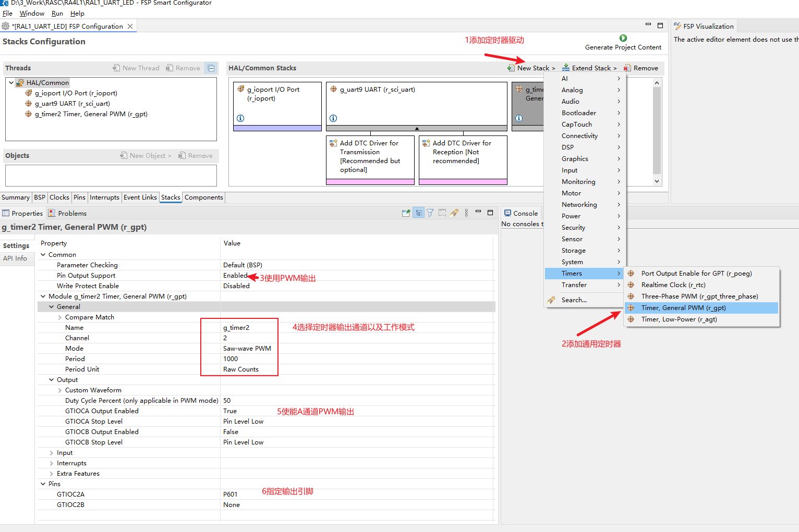This screenshot has height=532, width=799.
Task: Open Properties view three-dot menu
Action: pos(466,213)
